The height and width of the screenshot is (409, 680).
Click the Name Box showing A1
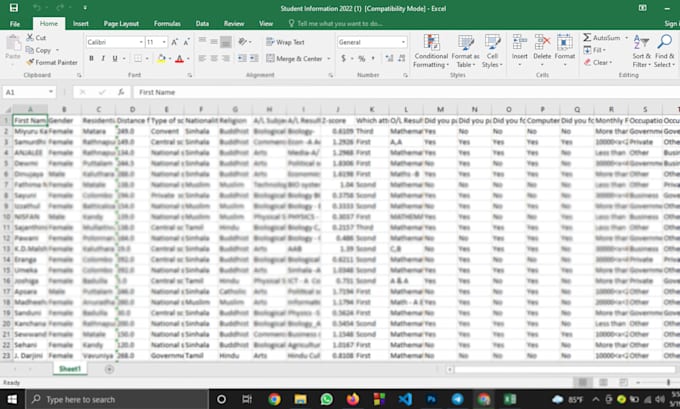pyautogui.click(x=29, y=92)
